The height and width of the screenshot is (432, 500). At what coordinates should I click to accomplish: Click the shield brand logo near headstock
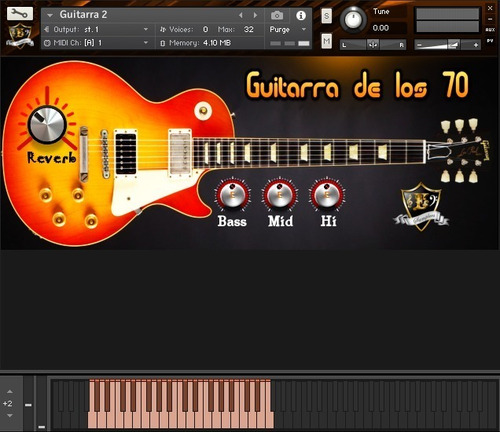(421, 207)
